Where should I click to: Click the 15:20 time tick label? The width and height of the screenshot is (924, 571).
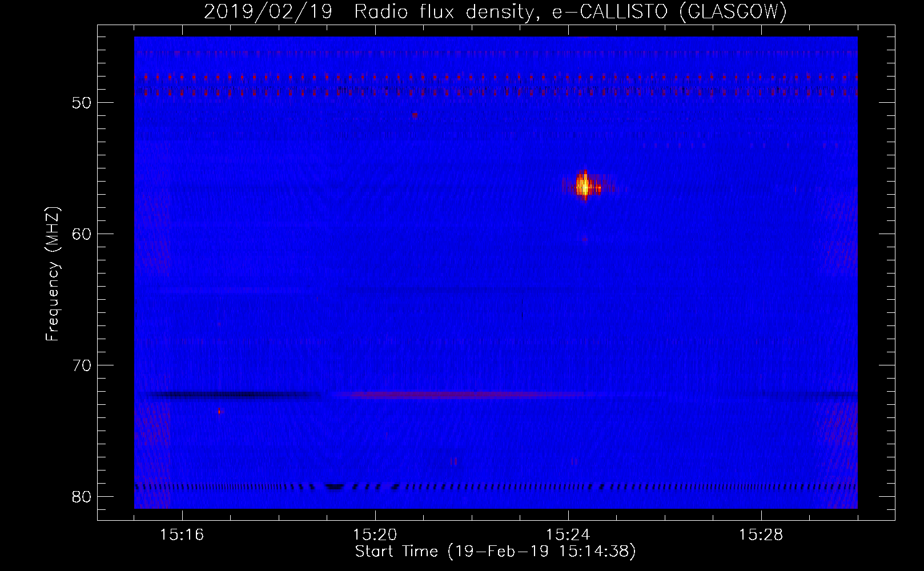[x=375, y=535]
